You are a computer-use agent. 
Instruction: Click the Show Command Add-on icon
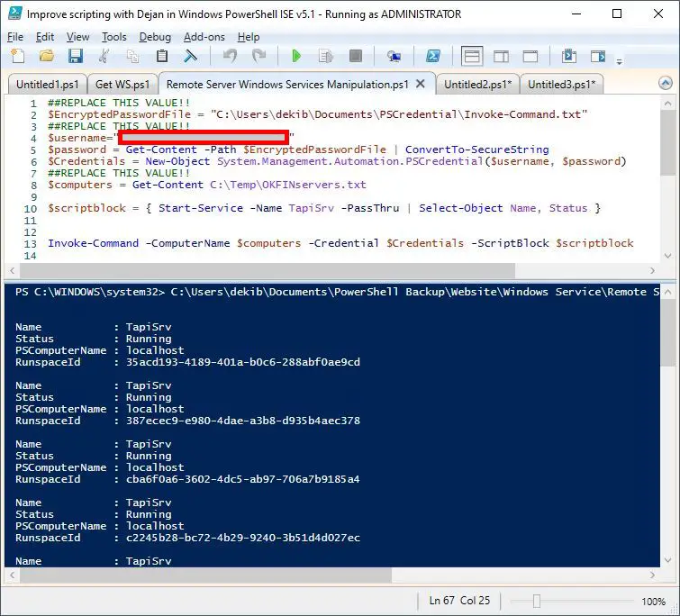[x=598, y=57]
